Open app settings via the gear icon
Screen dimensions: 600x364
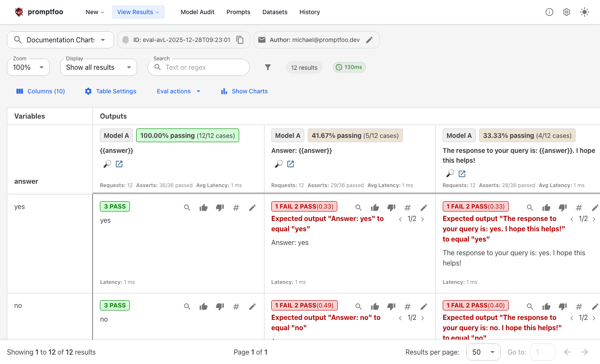(x=566, y=12)
